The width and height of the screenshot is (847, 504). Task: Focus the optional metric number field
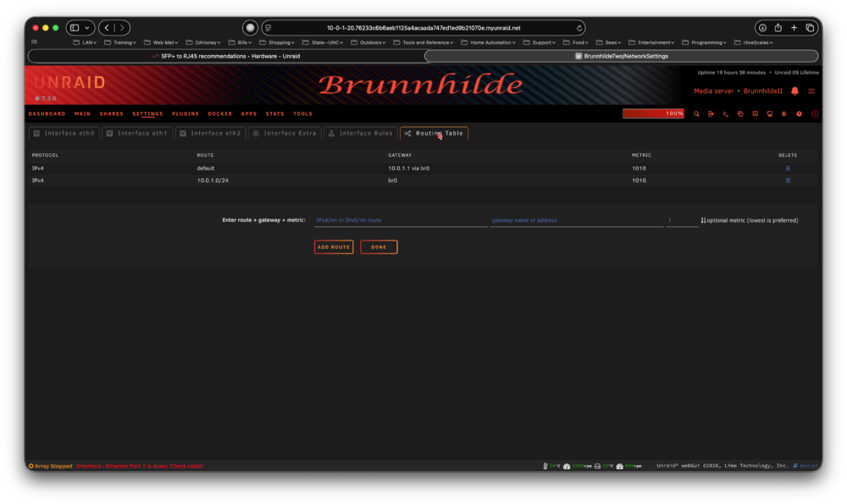pos(682,220)
